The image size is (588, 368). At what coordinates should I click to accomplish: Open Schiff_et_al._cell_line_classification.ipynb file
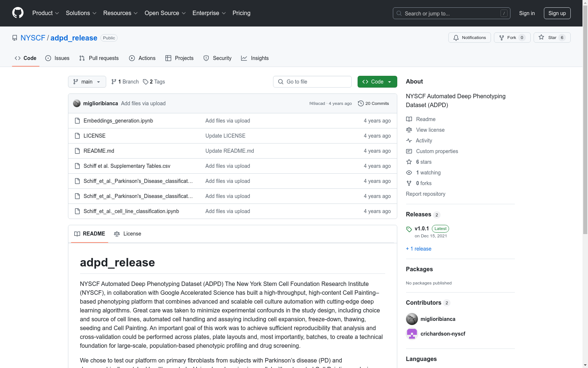pyautogui.click(x=131, y=211)
